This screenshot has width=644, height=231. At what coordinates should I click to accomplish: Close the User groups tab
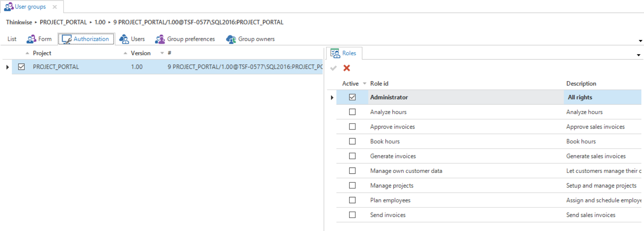click(55, 7)
